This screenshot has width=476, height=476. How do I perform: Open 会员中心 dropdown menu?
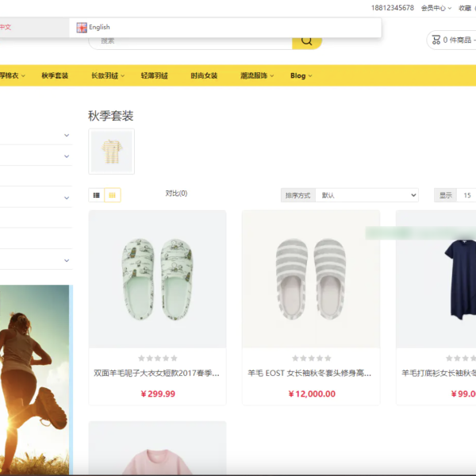tap(436, 8)
